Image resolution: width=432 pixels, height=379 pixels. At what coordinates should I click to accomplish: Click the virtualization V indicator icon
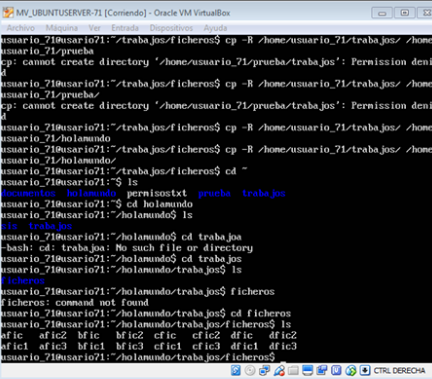[x=336, y=370]
